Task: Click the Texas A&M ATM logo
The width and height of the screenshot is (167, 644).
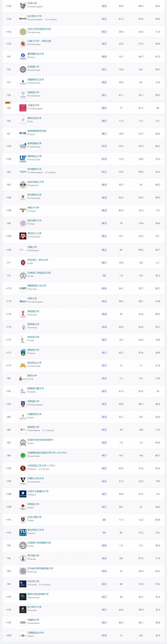Action: 23,236
